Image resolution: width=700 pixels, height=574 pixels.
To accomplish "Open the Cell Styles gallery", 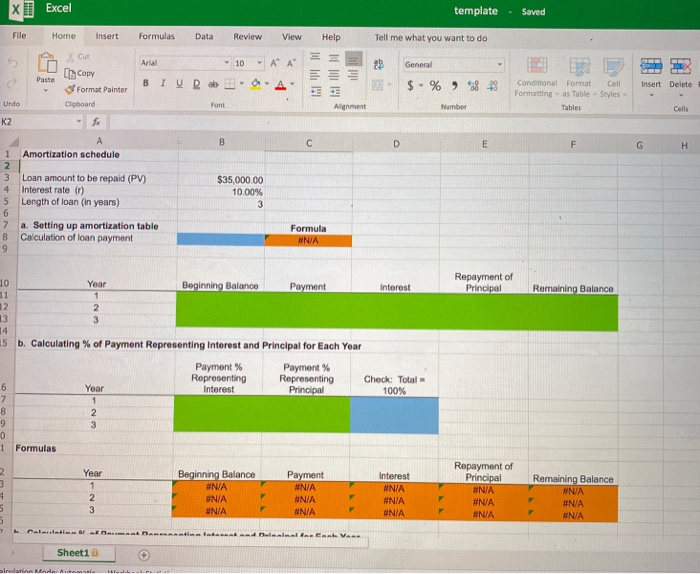I will coord(613,77).
